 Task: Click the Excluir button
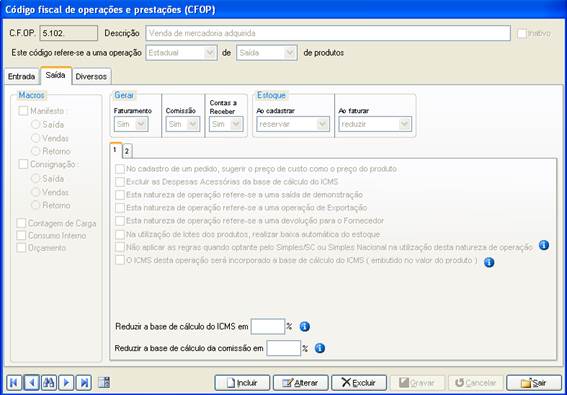coord(359,383)
